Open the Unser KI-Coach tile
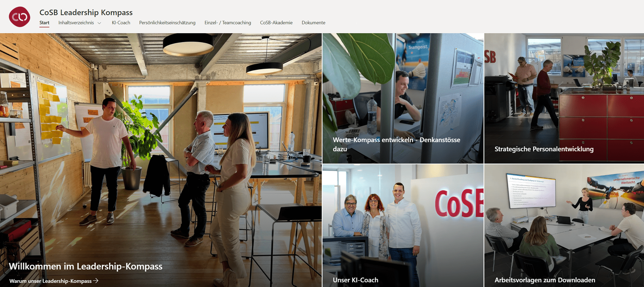This screenshot has width=644, height=287. 403,225
